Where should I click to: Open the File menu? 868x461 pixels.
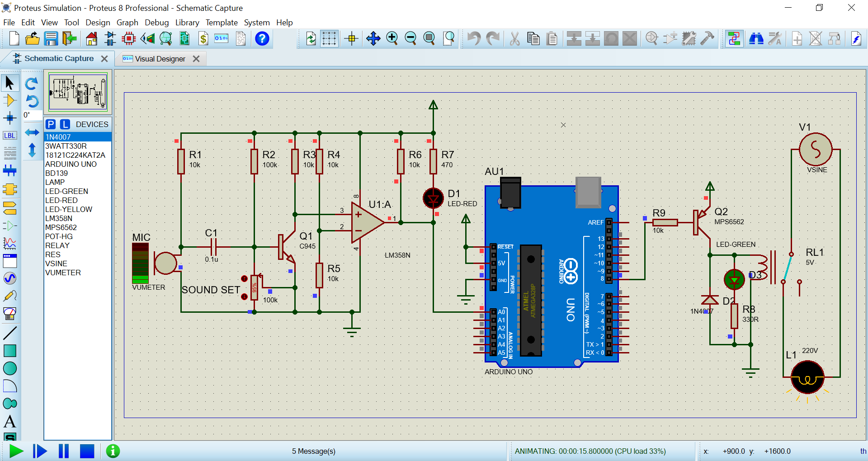[x=9, y=22]
